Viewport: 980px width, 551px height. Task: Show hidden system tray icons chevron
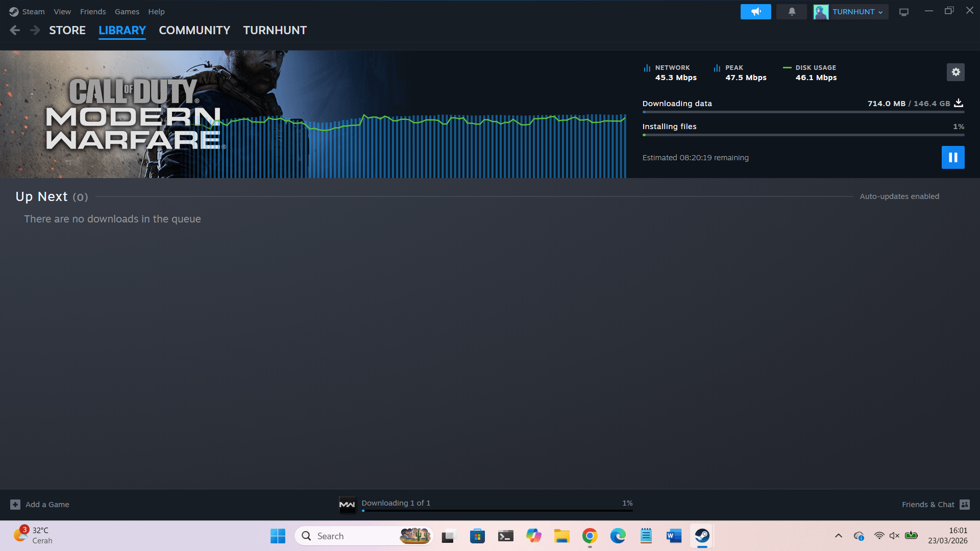838,536
